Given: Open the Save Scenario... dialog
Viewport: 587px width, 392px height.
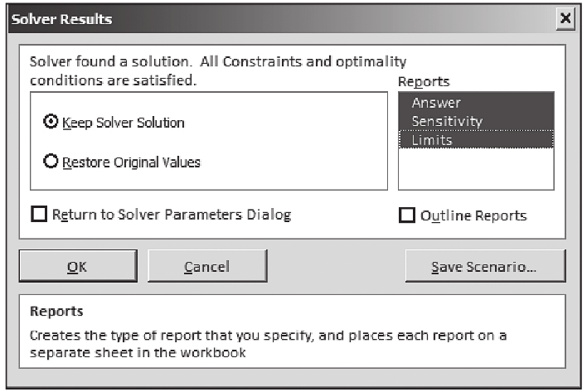Looking at the screenshot, I should point(484,266).
